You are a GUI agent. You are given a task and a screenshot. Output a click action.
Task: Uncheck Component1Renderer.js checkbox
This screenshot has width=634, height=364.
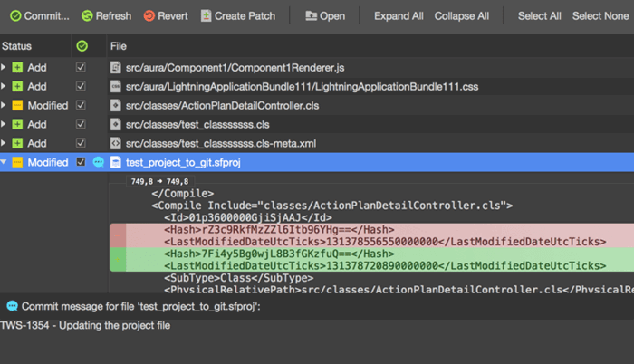[81, 67]
